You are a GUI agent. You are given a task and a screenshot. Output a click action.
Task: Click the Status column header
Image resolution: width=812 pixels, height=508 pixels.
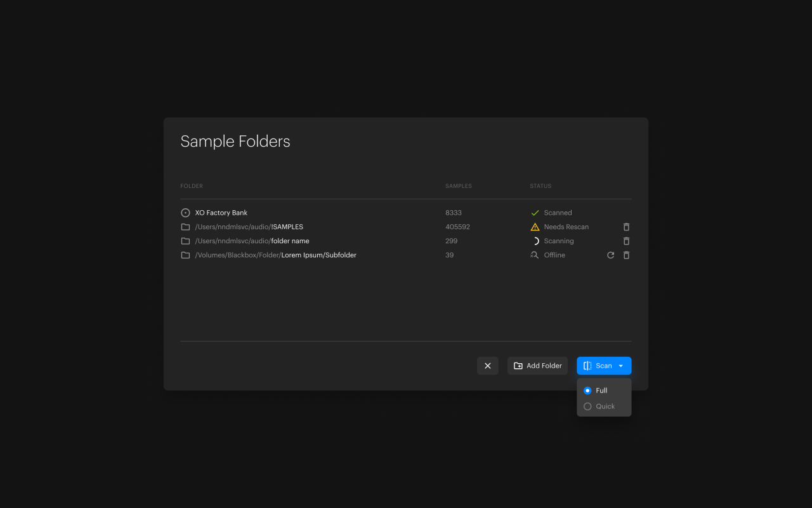tap(540, 186)
